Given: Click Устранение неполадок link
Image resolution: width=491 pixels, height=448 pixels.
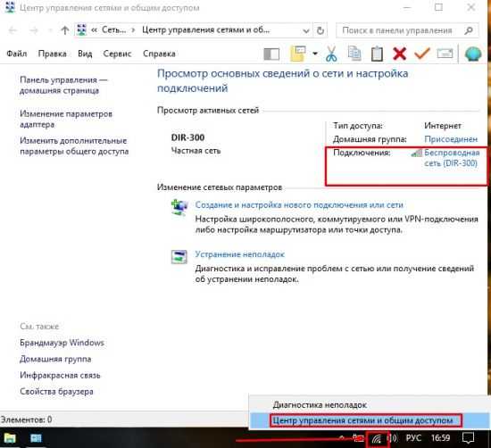Looking at the screenshot, I should point(239,254).
